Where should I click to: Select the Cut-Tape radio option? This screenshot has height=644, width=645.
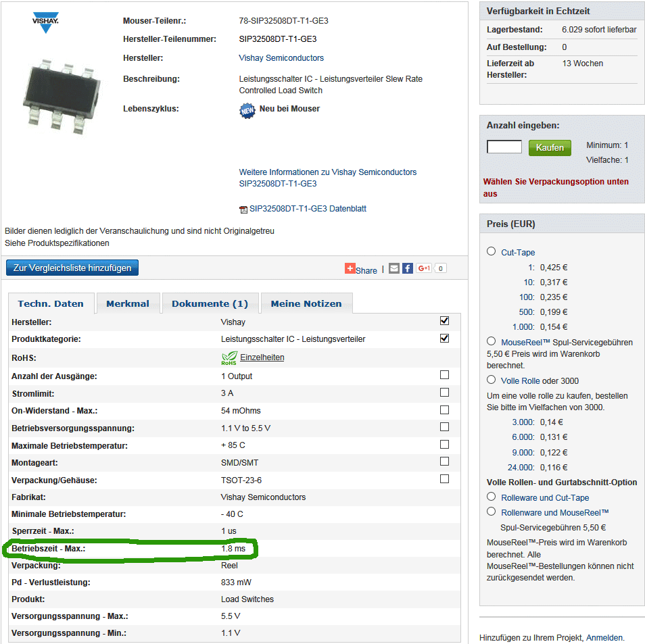coord(491,251)
